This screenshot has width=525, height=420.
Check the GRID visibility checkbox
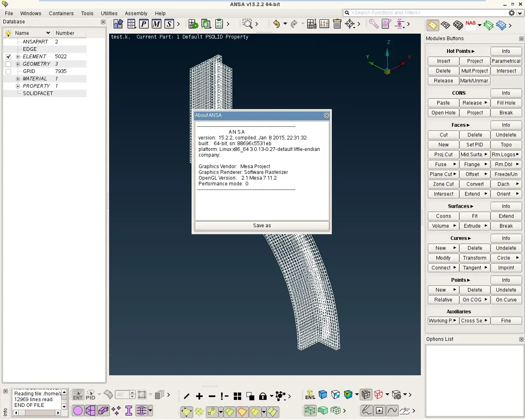tap(8, 71)
